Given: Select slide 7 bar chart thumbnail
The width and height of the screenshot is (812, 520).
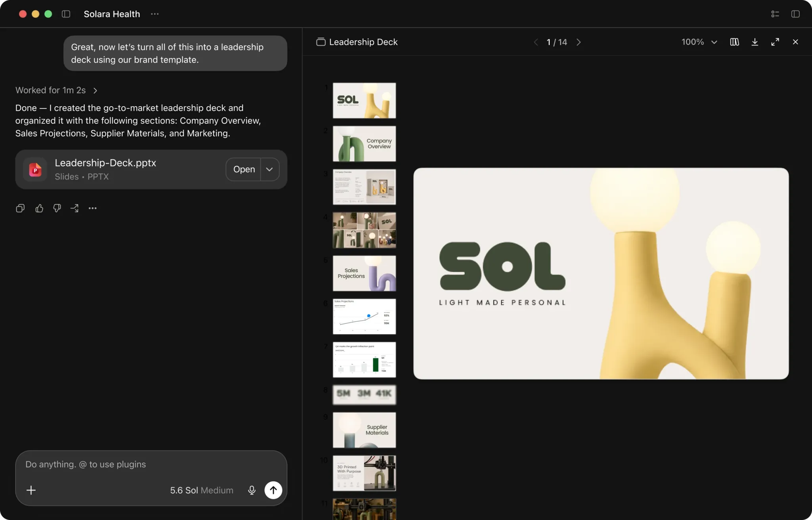Looking at the screenshot, I should point(364,360).
